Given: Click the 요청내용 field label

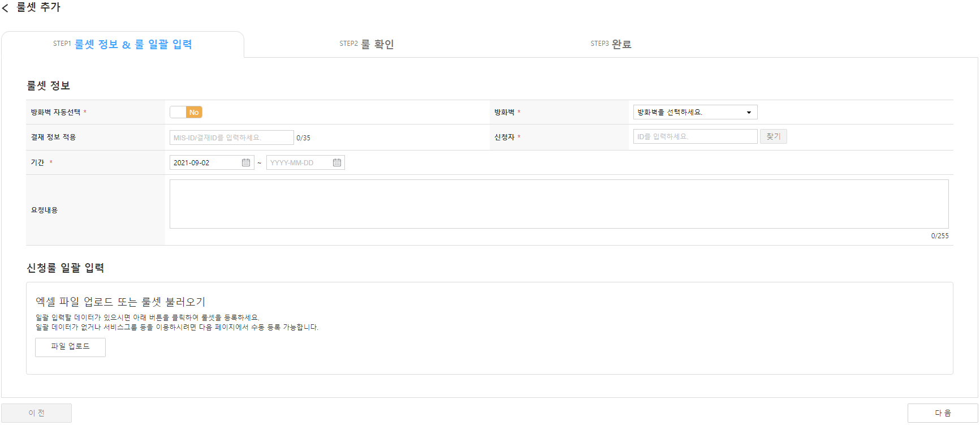Looking at the screenshot, I should click(x=44, y=210).
